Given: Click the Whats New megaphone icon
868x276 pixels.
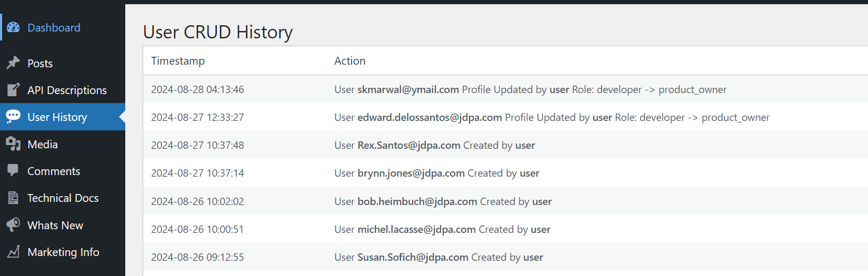Looking at the screenshot, I should coord(13,225).
